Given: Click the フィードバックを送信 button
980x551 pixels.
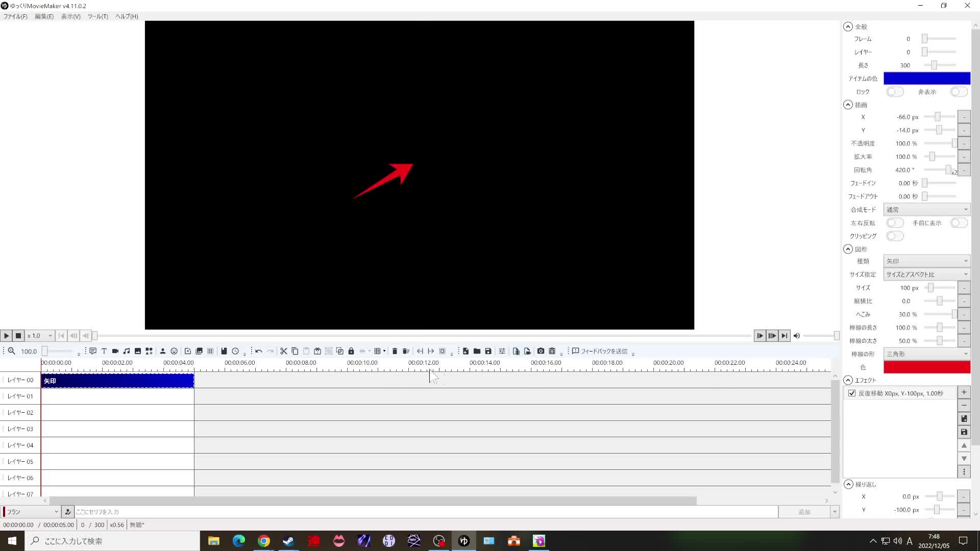Looking at the screenshot, I should 600,351.
